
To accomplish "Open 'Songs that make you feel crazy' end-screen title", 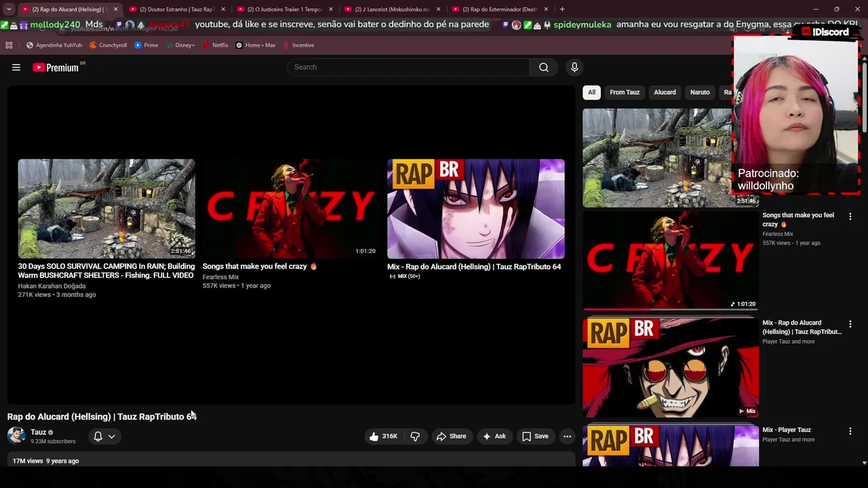I will (260, 266).
